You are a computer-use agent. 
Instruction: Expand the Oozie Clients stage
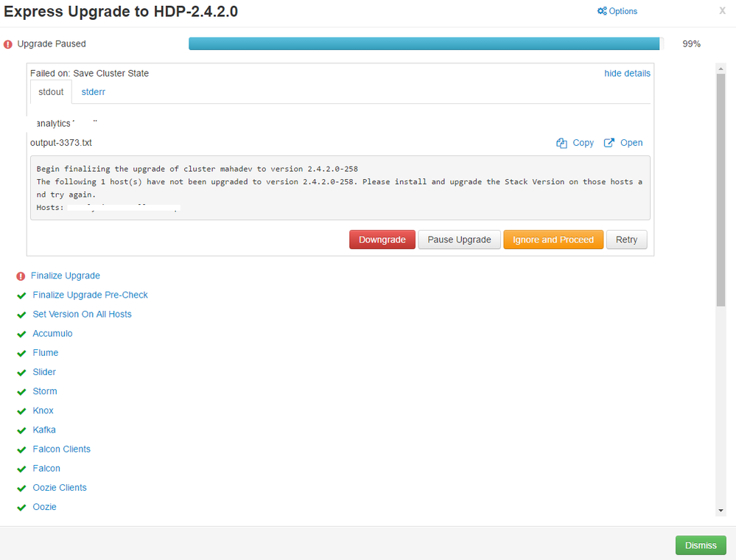pos(59,487)
